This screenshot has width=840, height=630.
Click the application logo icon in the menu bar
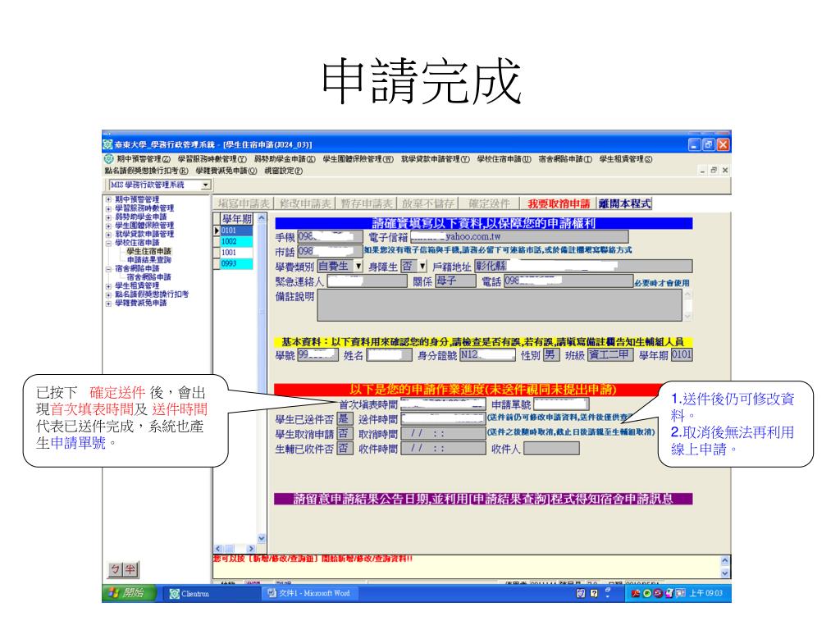click(109, 159)
